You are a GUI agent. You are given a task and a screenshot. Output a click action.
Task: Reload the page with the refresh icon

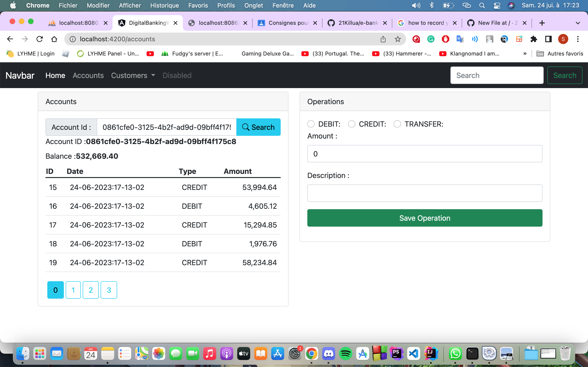coord(40,39)
